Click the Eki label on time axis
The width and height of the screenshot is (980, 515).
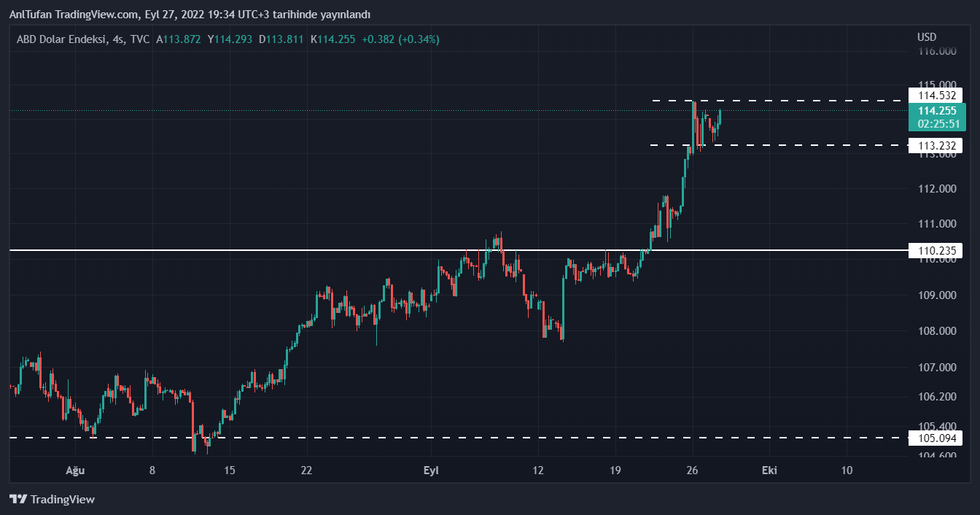tap(769, 471)
